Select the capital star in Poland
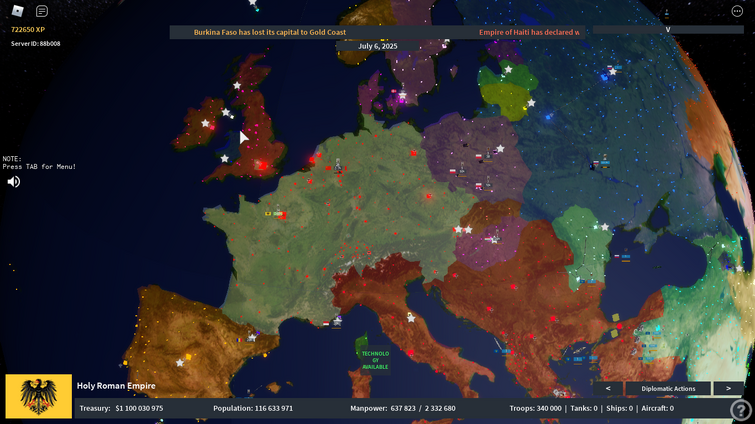The image size is (755, 424). (x=500, y=149)
